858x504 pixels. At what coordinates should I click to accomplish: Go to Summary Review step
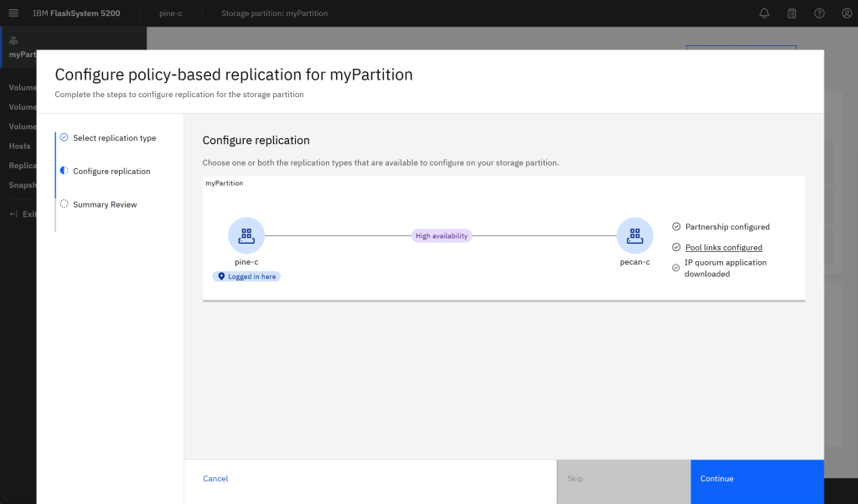[x=105, y=204]
